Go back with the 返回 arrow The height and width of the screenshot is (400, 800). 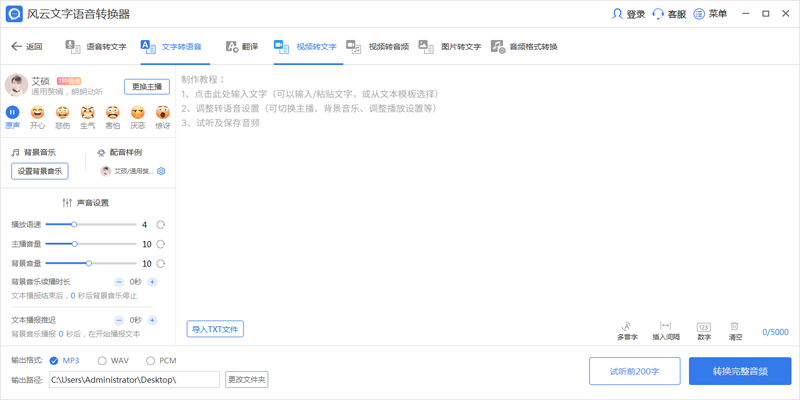point(26,46)
